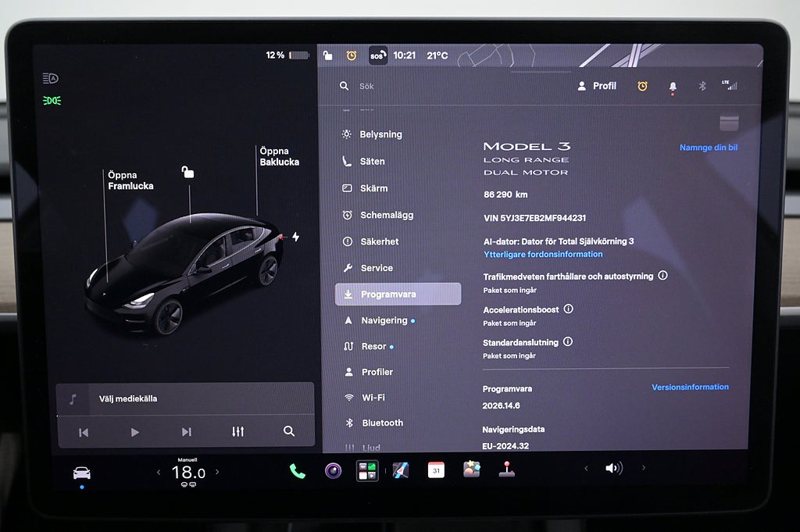Show info for Accelerationsboost
The image size is (800, 532).
click(569, 309)
